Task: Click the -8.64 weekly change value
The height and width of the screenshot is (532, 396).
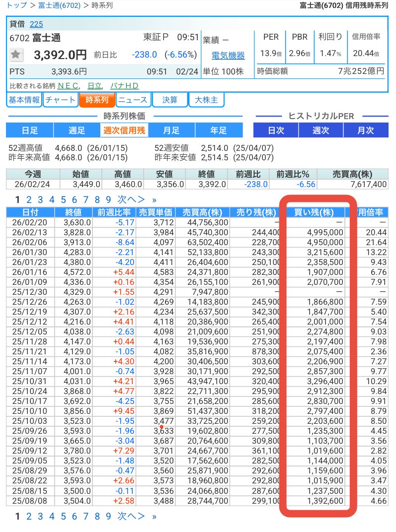Action: [125, 242]
